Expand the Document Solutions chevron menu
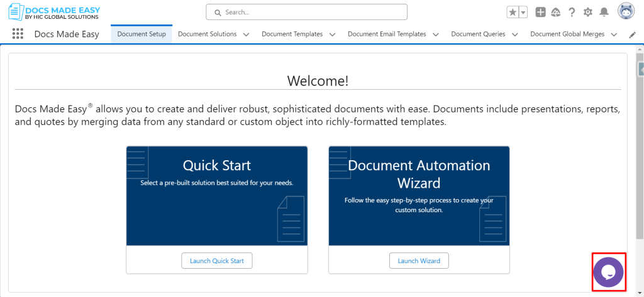Image resolution: width=644 pixels, height=297 pixels. (x=246, y=35)
